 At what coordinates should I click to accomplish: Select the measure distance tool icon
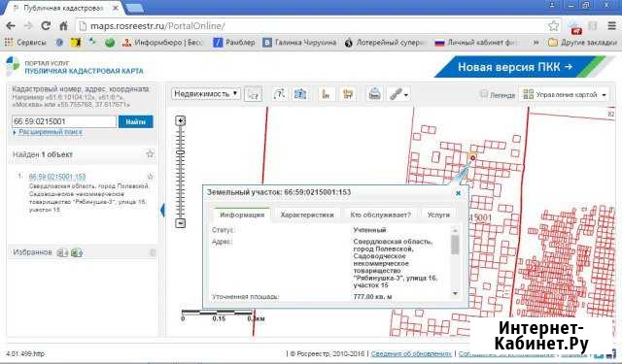click(x=326, y=94)
